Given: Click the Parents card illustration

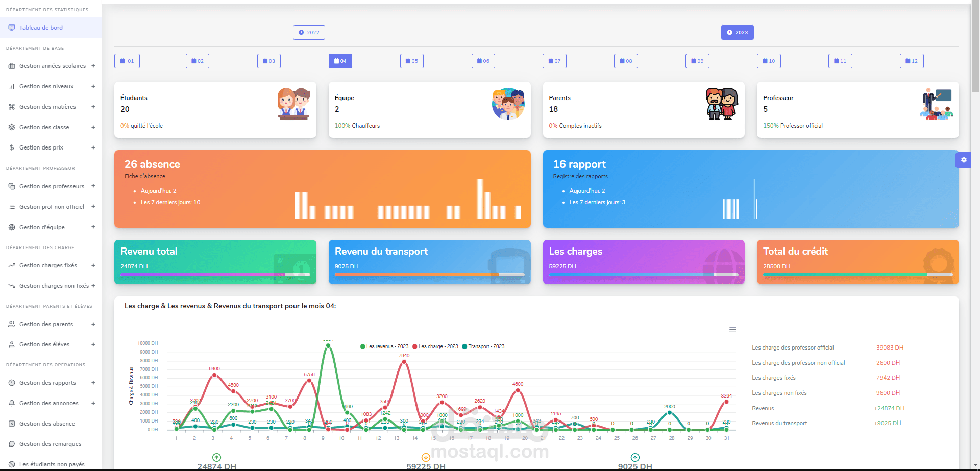Looking at the screenshot, I should tap(722, 104).
